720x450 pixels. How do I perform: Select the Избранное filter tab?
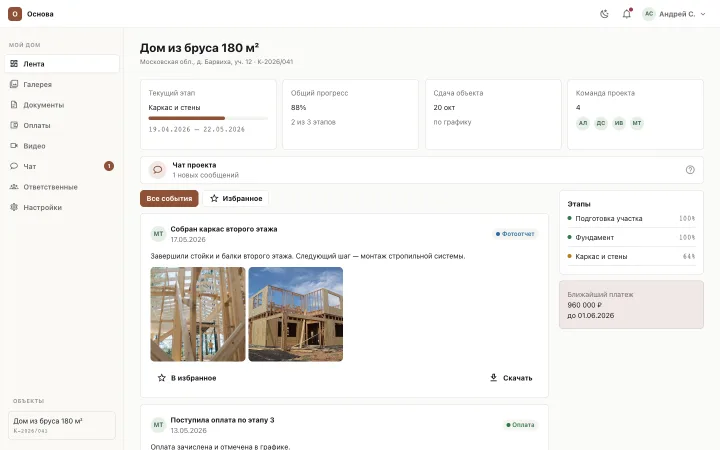click(x=236, y=198)
